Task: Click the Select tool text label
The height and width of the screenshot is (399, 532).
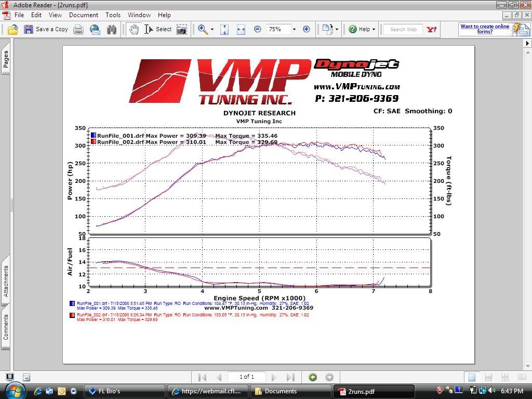Action: [164, 30]
